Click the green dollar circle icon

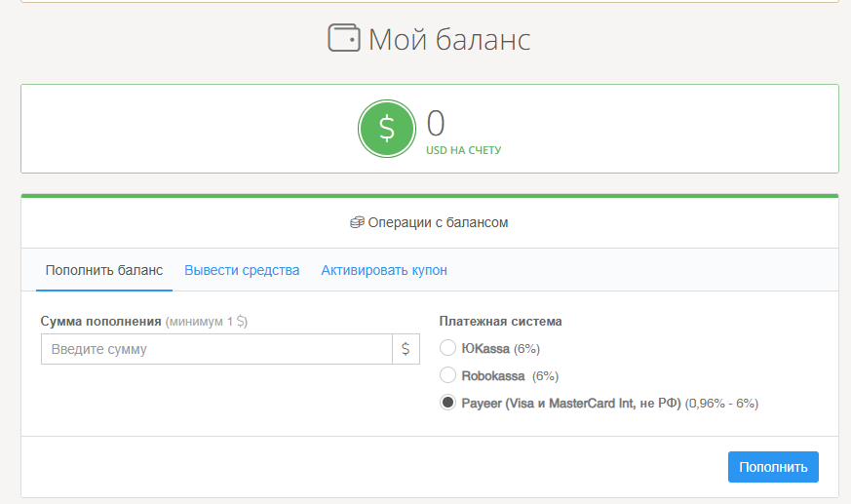pyautogui.click(x=387, y=129)
